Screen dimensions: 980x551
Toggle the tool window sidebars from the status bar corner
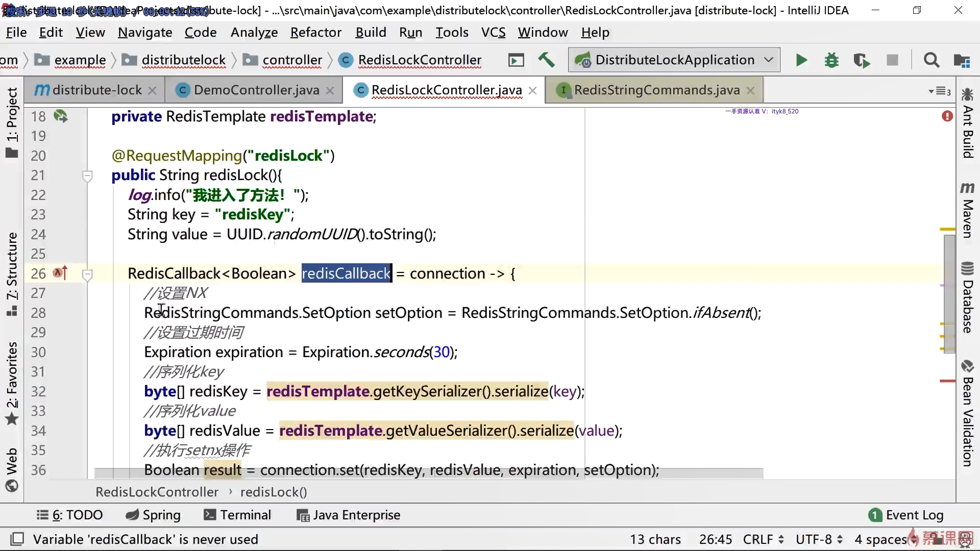(x=17, y=539)
